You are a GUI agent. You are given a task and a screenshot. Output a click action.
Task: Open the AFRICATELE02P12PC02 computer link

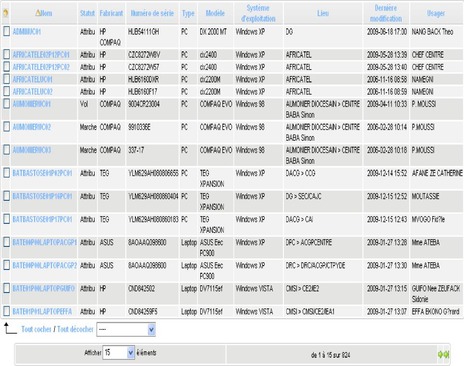click(41, 67)
